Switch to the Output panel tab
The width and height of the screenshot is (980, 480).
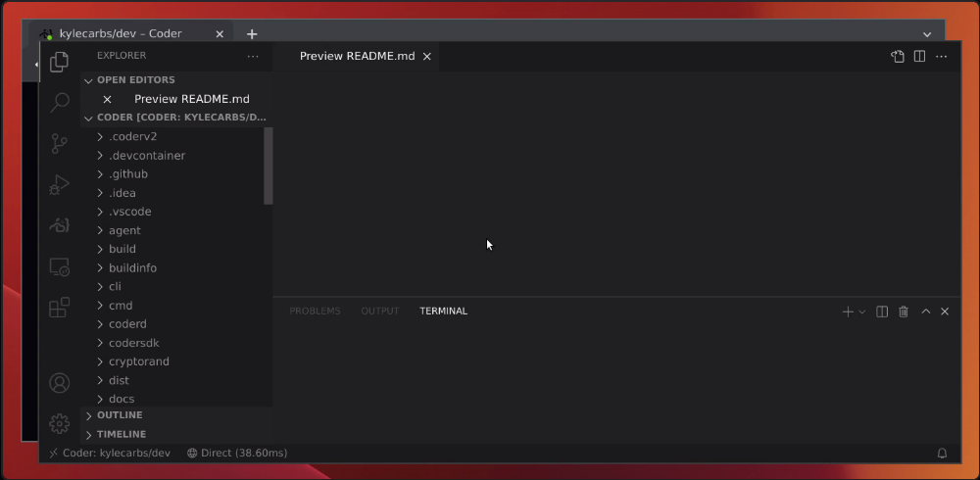379,312
